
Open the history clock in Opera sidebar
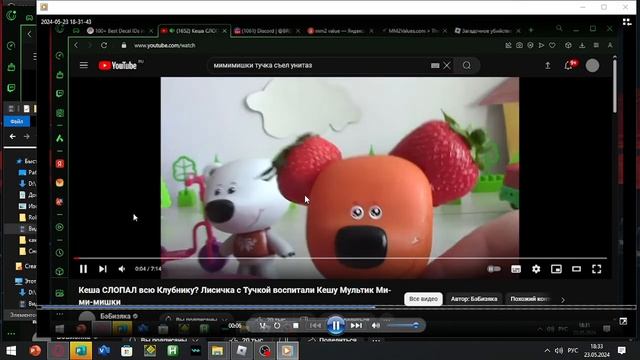click(x=60, y=253)
